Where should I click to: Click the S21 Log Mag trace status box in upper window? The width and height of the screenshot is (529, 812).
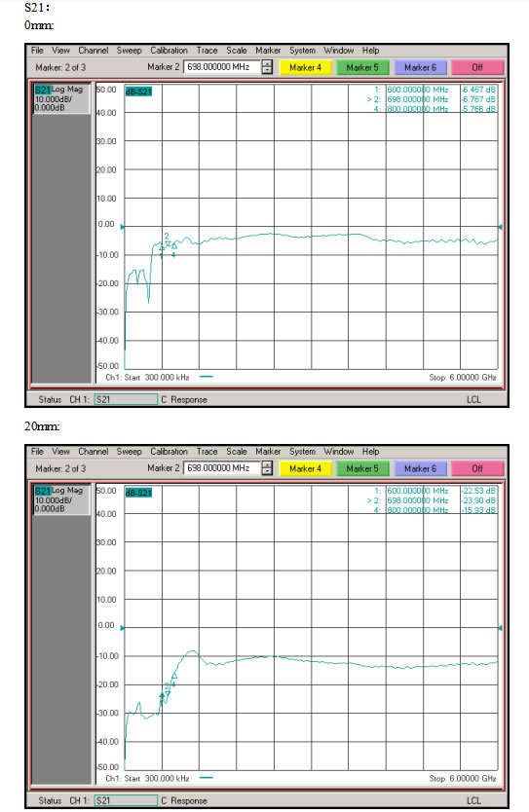(61, 99)
